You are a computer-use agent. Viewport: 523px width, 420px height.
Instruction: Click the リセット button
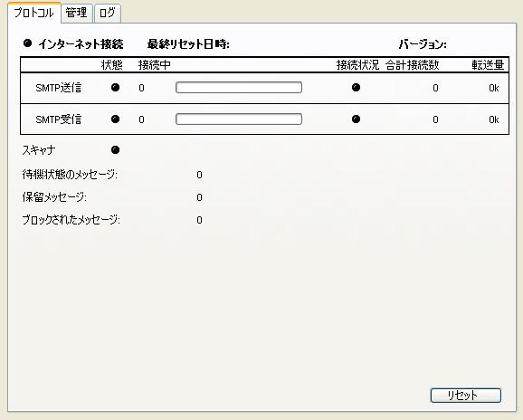point(466,396)
